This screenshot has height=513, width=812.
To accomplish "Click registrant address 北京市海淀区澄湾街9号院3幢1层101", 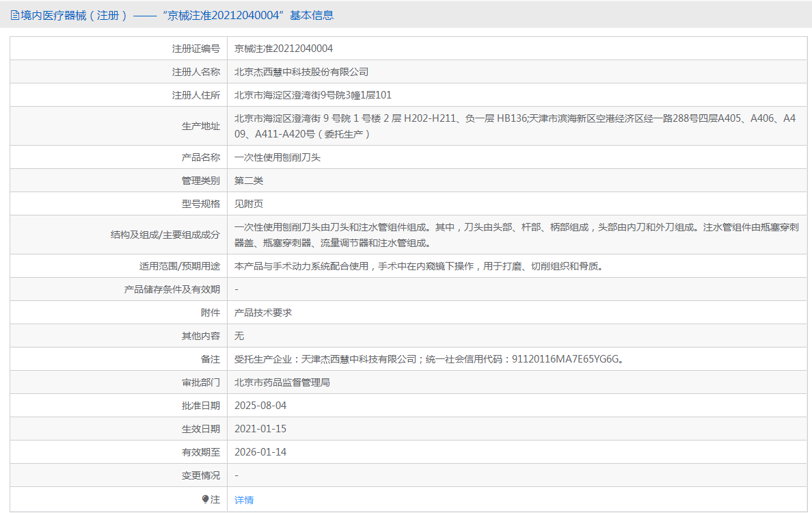I will pos(313,95).
